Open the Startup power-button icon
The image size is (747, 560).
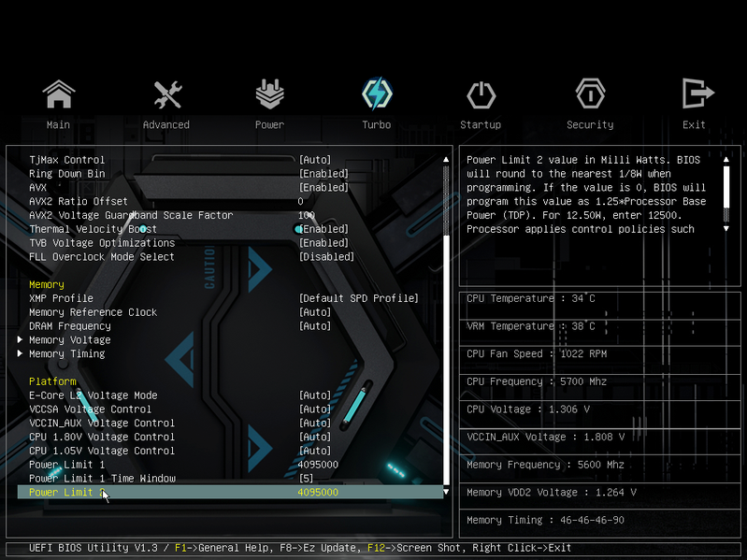tap(481, 94)
